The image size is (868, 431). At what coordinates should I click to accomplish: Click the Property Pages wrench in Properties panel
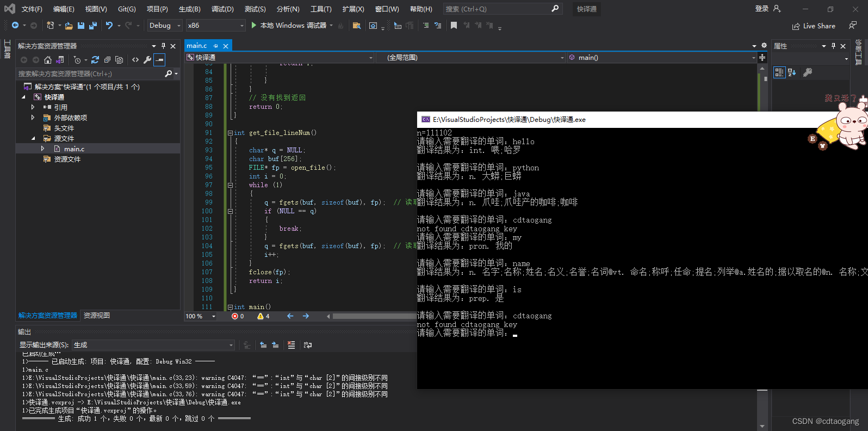point(808,72)
